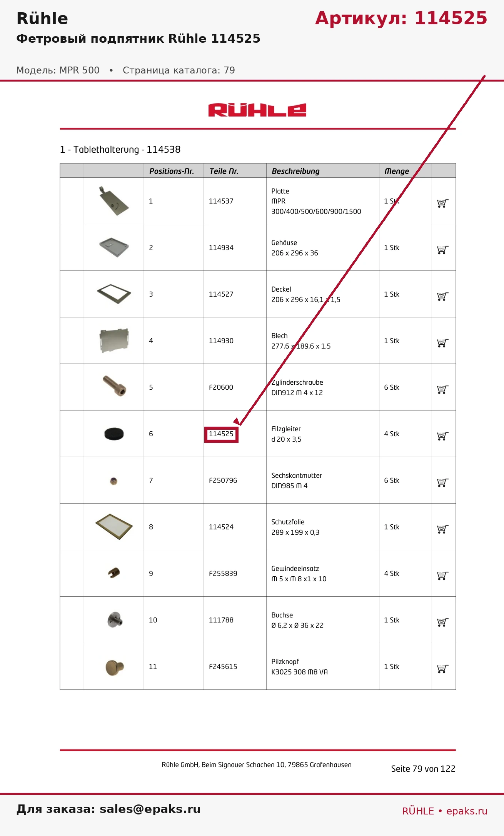The width and height of the screenshot is (504, 836).
Task: Select part number 111788
Action: (x=221, y=620)
